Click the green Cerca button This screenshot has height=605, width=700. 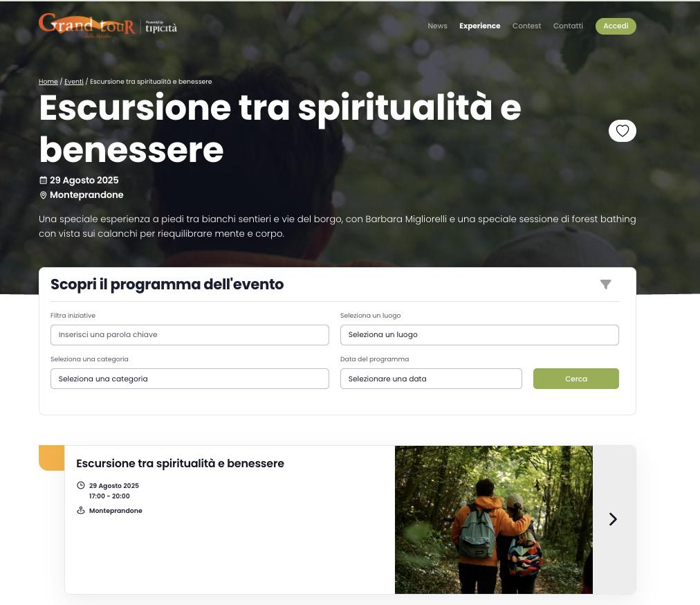coord(576,379)
